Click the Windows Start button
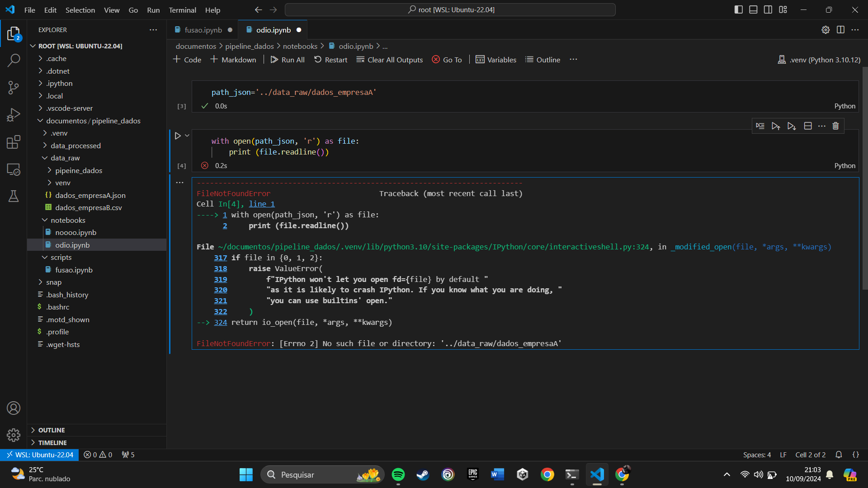 (246, 474)
